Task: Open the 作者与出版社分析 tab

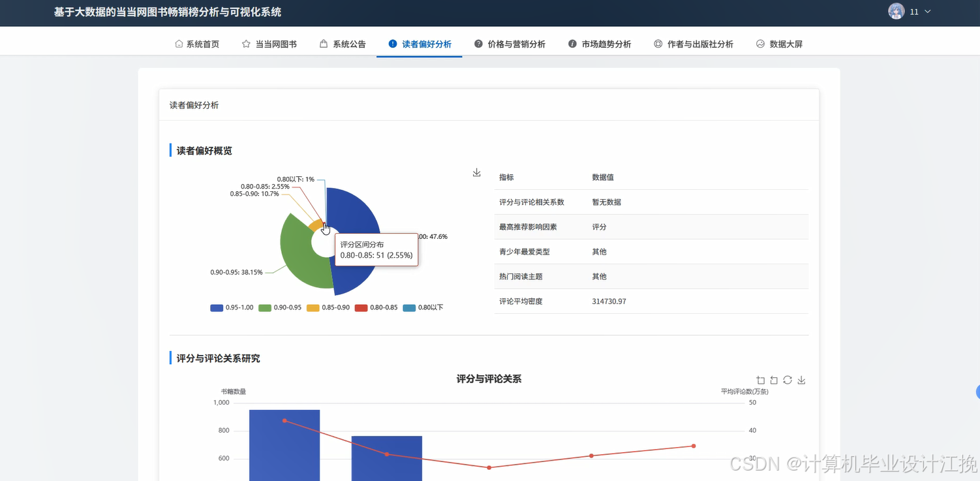Action: click(694, 44)
